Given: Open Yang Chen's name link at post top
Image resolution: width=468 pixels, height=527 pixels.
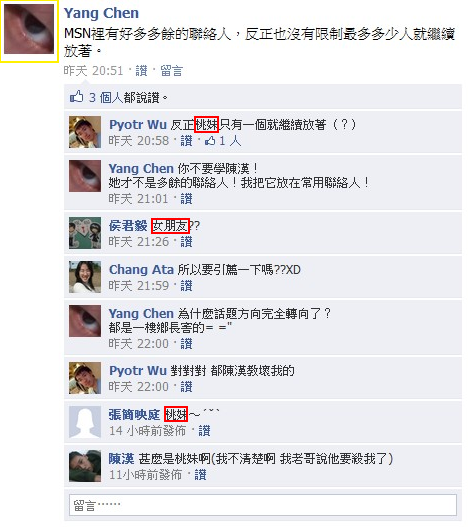Looking at the screenshot, I should pyautogui.click(x=101, y=13).
